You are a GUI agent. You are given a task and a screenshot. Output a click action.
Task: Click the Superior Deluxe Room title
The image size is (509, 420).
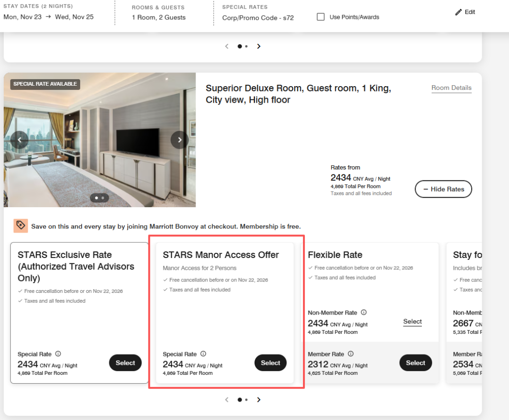[x=298, y=94]
